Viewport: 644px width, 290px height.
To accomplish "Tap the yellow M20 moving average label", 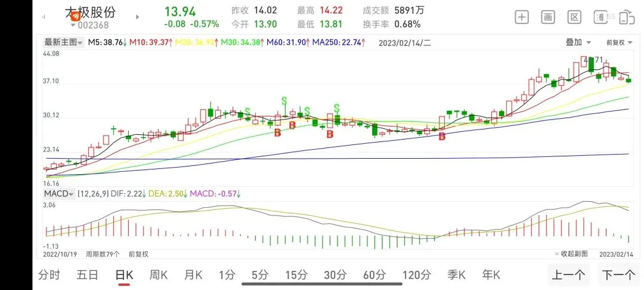I will coord(197,42).
